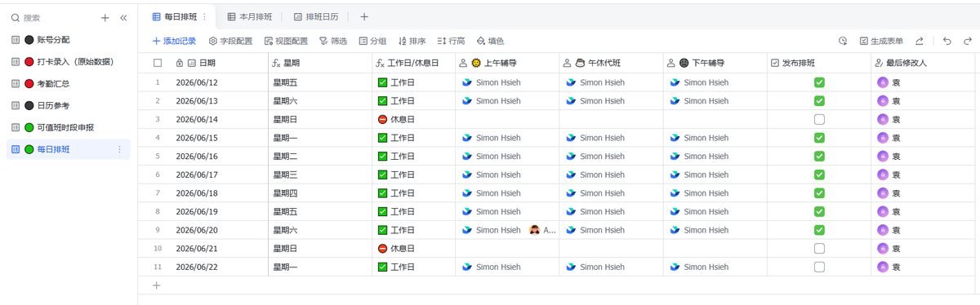980x305 pixels.
Task: Click the 午休代班 column header
Action: tap(611, 63)
